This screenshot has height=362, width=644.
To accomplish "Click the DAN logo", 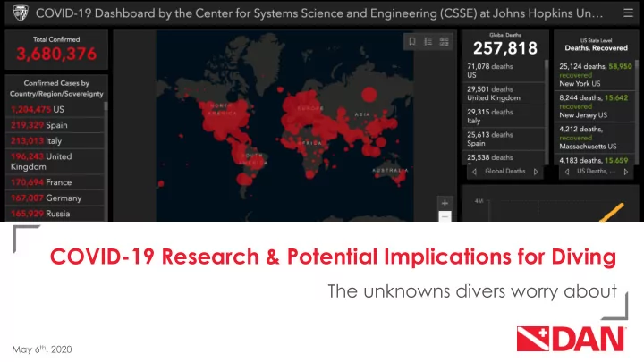I will [x=571, y=339].
